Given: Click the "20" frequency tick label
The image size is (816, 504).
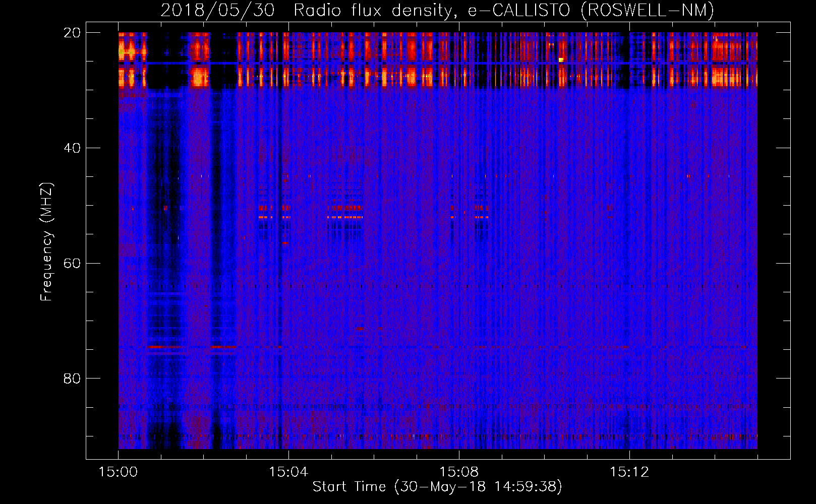Looking at the screenshot, I should pos(72,33).
